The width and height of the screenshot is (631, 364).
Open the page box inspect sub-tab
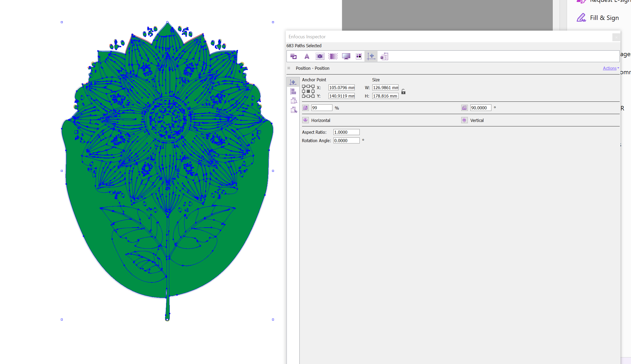pos(294,101)
